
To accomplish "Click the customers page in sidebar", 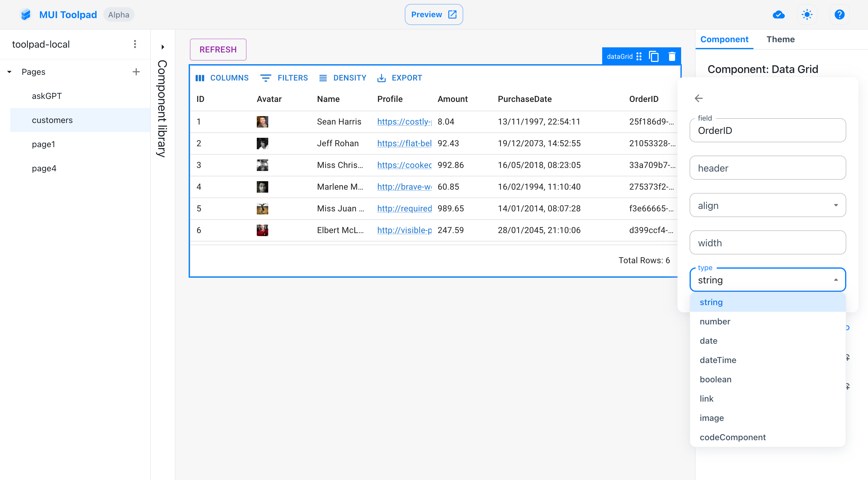I will click(x=52, y=120).
